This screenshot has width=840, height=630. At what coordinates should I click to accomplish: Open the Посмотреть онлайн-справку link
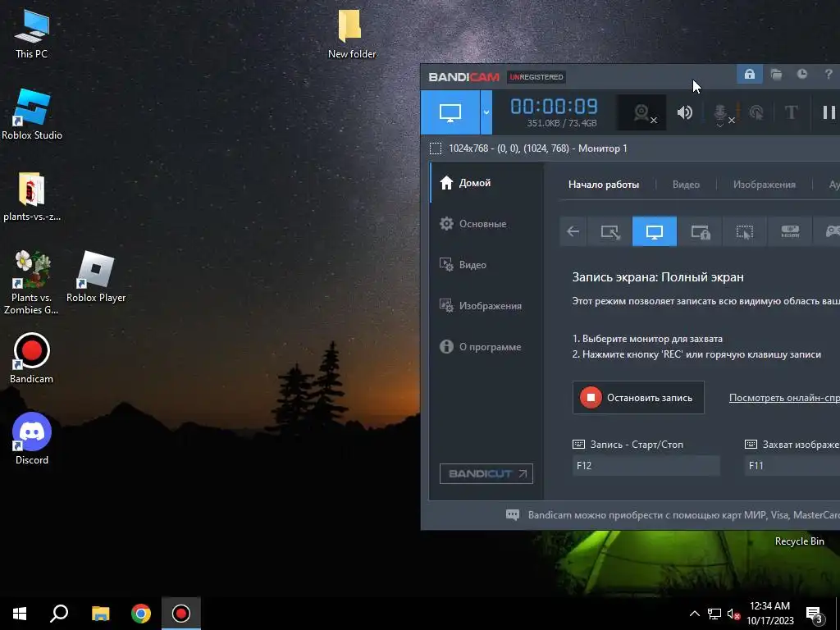tap(784, 398)
